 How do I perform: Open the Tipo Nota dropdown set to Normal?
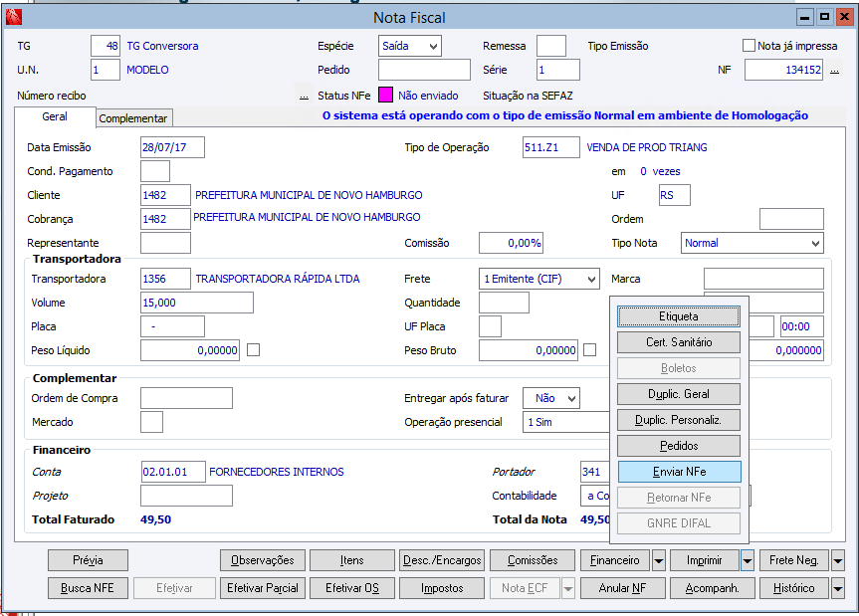[x=815, y=243]
